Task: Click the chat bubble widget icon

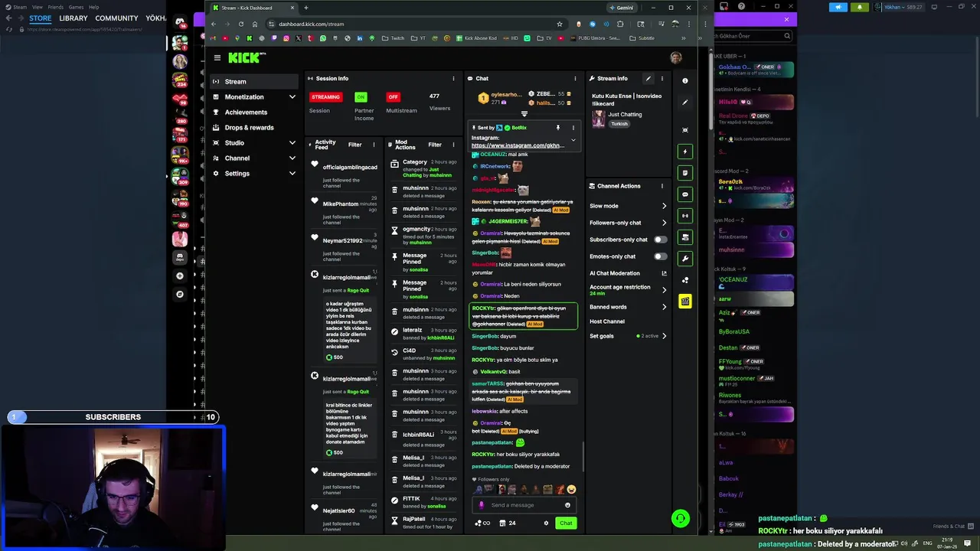Action: 685,194
